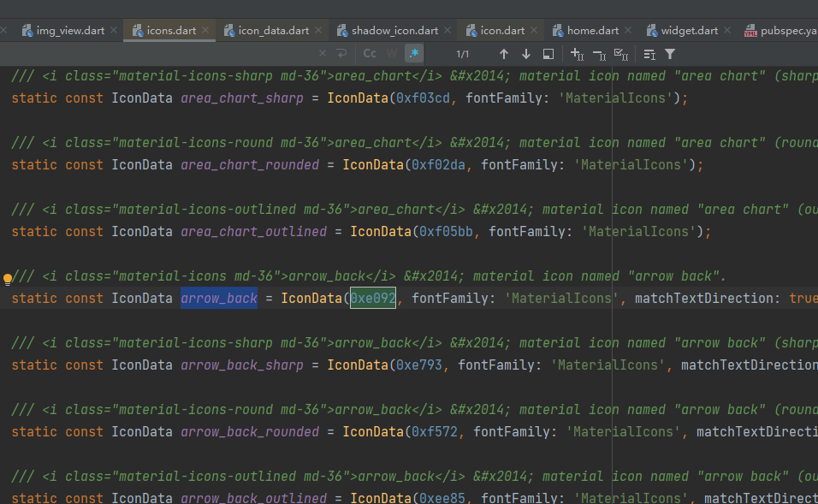Add selection for next occurrence
The height and width of the screenshot is (504, 818).
[576, 53]
